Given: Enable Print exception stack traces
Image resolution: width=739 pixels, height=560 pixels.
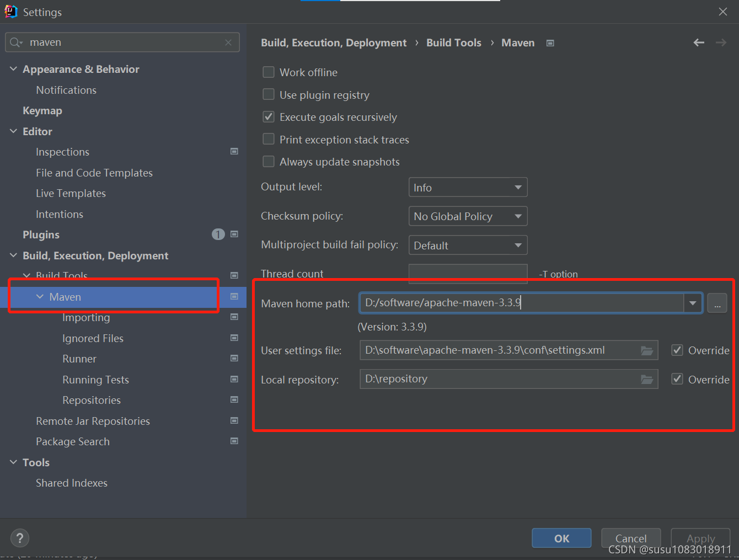Looking at the screenshot, I should 269,139.
